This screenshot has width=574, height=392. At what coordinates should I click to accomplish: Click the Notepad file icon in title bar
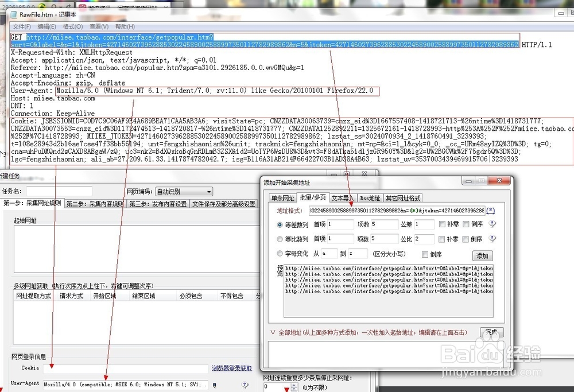click(14, 15)
